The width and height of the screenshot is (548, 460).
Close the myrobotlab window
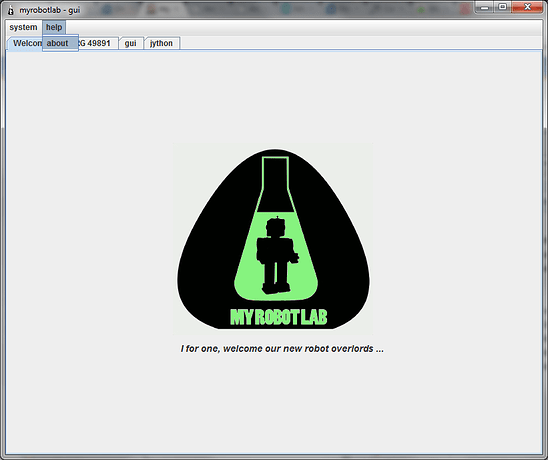pyautogui.click(x=527, y=7)
